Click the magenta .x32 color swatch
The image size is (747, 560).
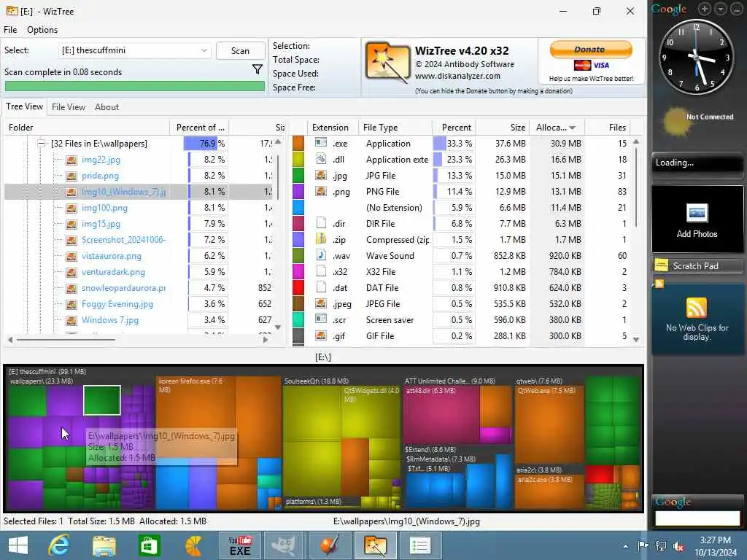[x=298, y=271]
